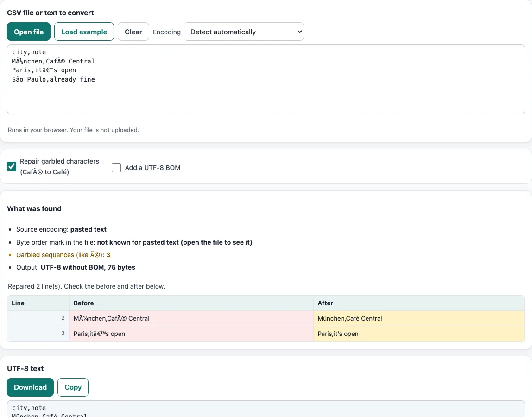
Task: Click the Open file button
Action: click(29, 32)
